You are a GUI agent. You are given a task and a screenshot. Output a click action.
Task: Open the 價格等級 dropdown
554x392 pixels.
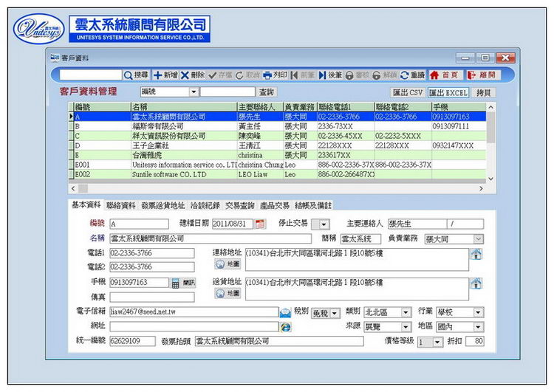point(437,342)
